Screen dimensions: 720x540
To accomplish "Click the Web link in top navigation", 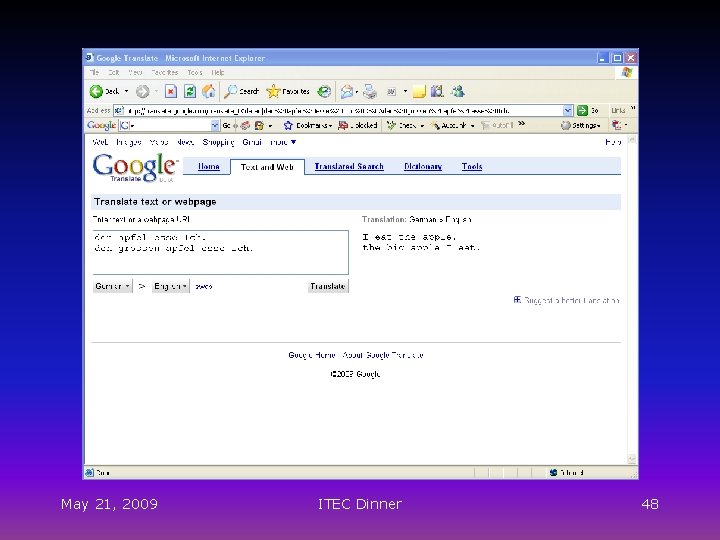I will tap(100, 142).
